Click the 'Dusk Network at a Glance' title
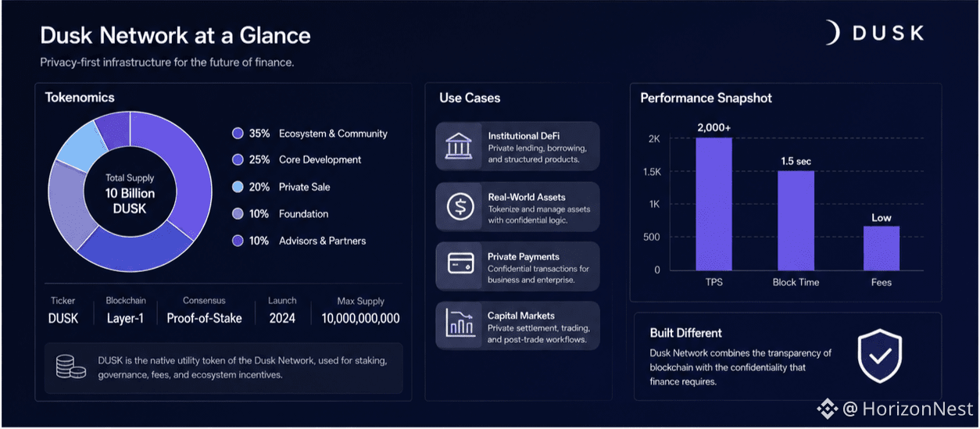Screen dimensions: 980x429 (x=175, y=35)
